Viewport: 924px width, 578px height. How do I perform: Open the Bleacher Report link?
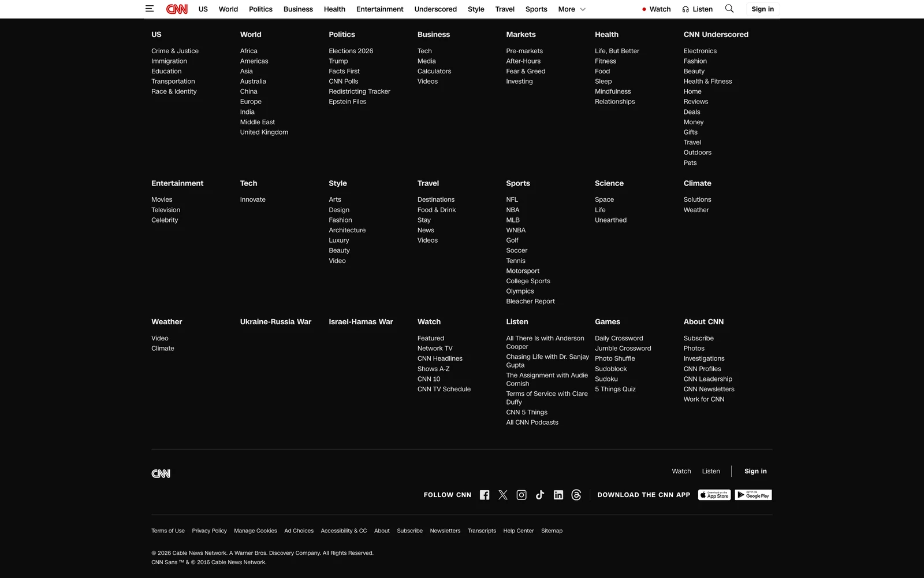531,301
